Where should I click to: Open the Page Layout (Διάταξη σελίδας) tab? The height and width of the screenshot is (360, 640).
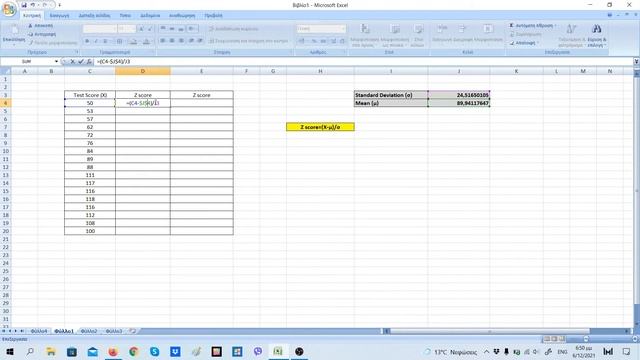(x=94, y=16)
